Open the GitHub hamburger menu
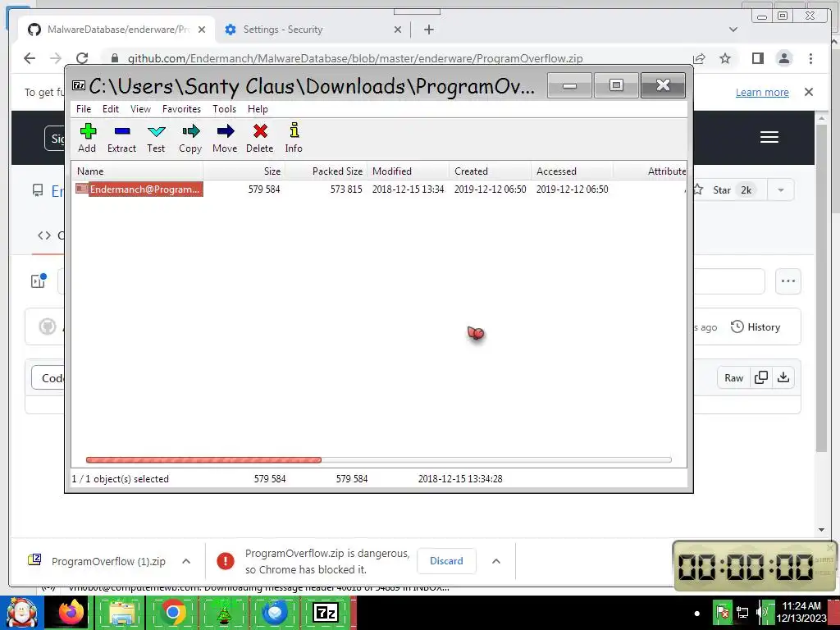The height and width of the screenshot is (630, 840). coord(769,137)
